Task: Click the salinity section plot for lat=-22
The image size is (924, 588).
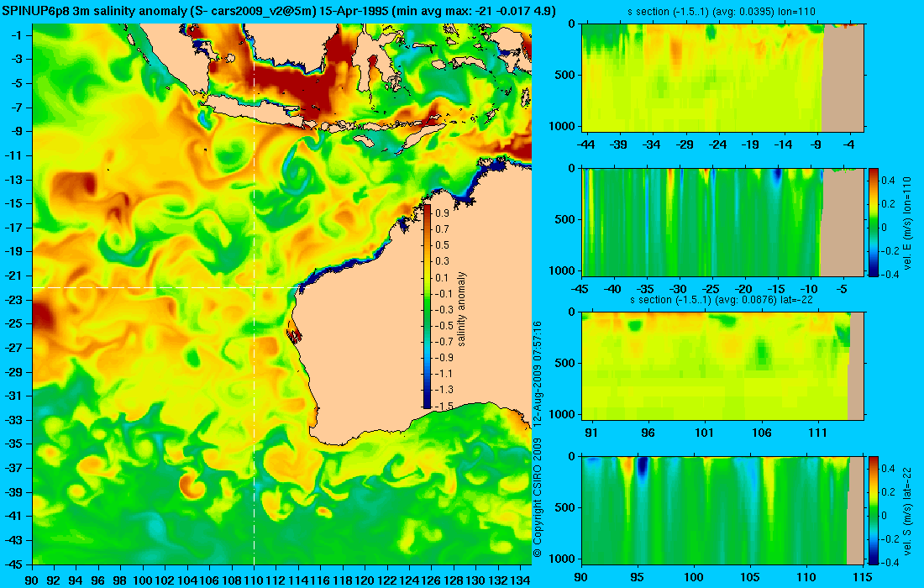Action: [722, 366]
